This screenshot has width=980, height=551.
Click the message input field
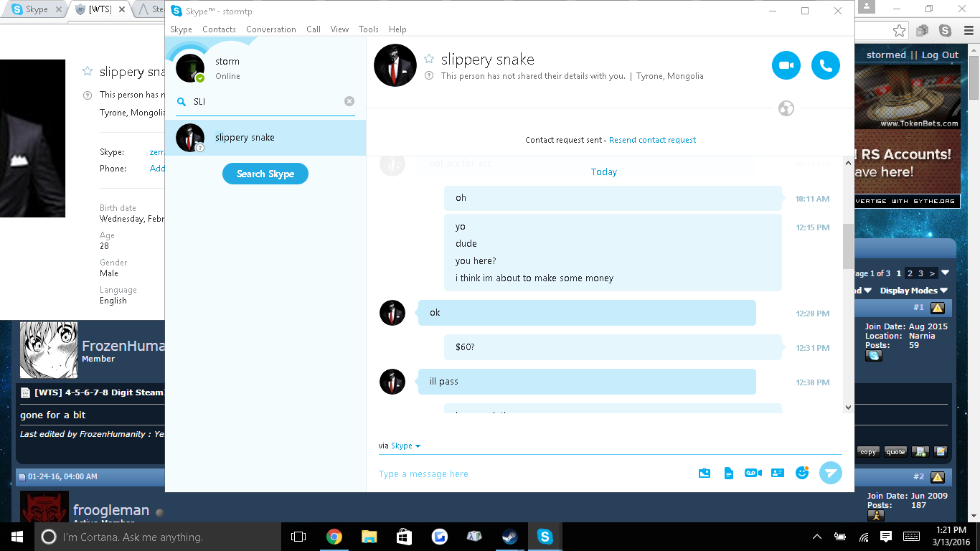tap(534, 474)
